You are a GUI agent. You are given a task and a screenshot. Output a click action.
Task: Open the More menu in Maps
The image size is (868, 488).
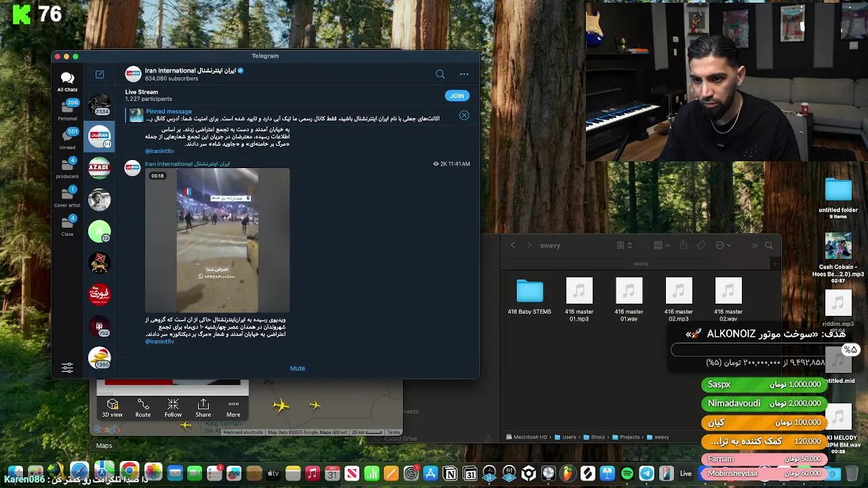(x=233, y=408)
